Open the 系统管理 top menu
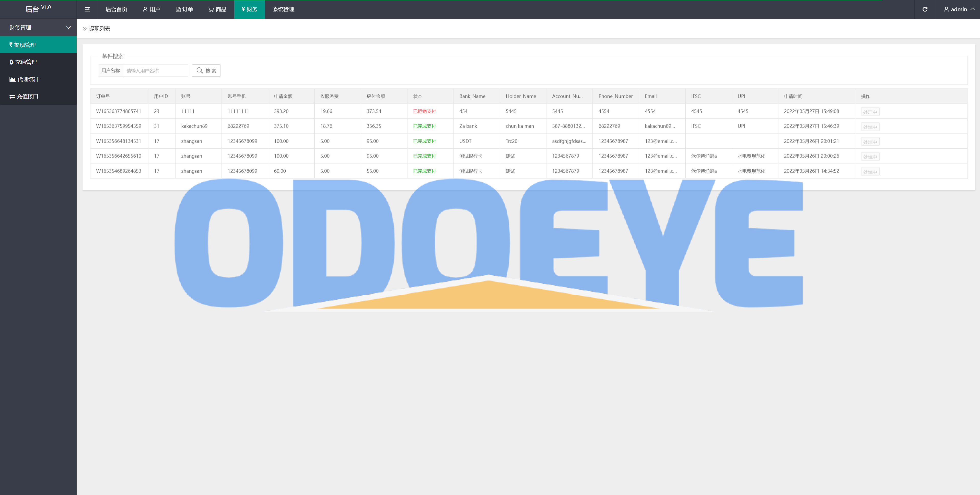 coord(283,9)
